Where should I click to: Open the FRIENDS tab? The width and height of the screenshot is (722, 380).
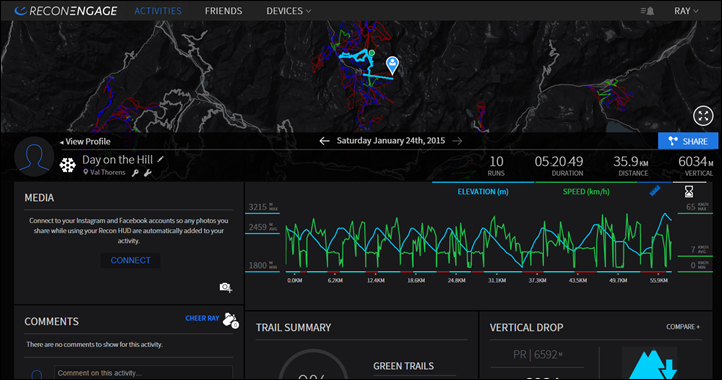coord(223,11)
